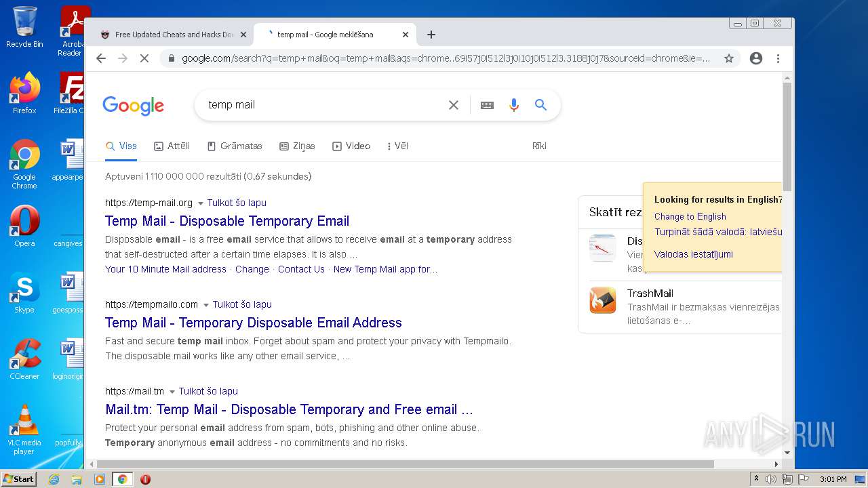This screenshot has height=488, width=868.
Task: Show hidden system tray icons
Action: (x=756, y=479)
